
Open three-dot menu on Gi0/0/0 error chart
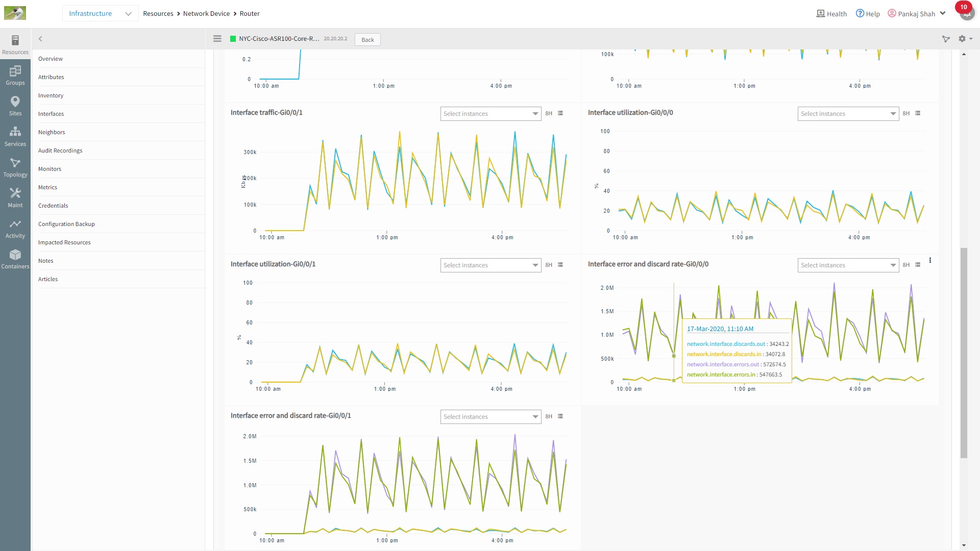[930, 261]
